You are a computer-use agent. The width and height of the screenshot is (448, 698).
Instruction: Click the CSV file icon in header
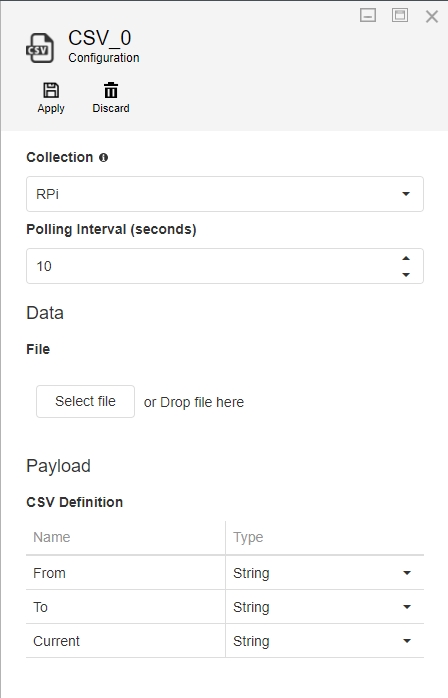click(x=40, y=48)
